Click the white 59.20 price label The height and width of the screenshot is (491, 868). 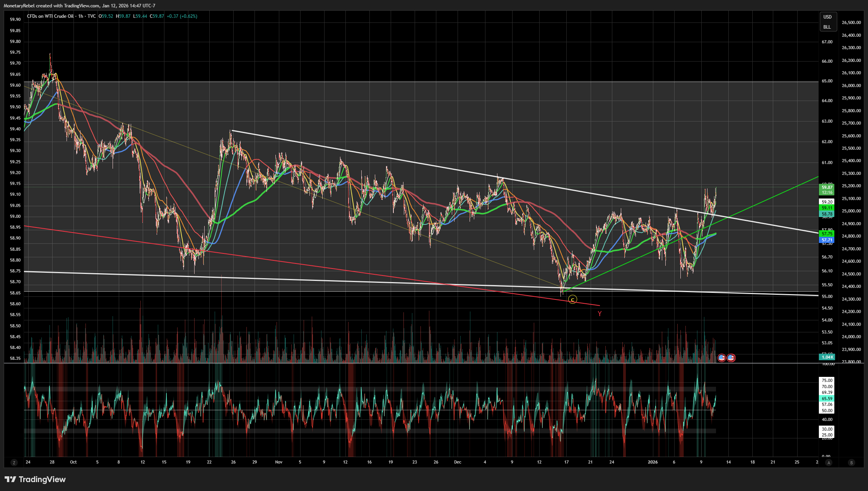pyautogui.click(x=827, y=202)
